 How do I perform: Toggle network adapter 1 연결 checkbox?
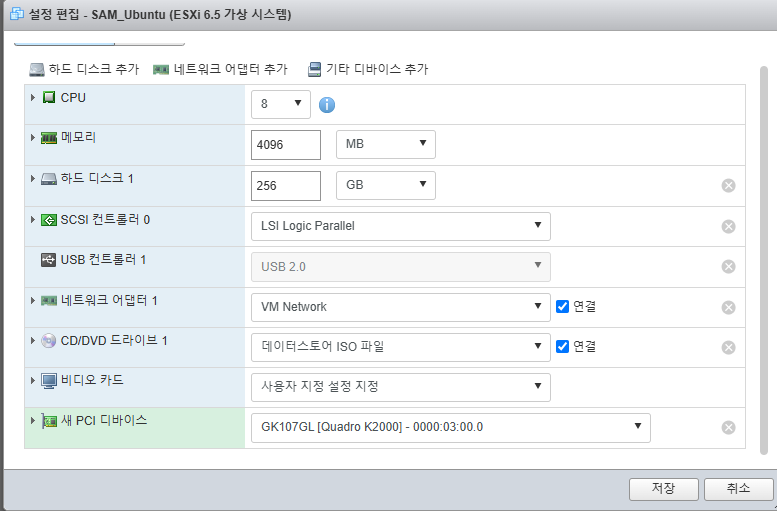pyautogui.click(x=562, y=306)
